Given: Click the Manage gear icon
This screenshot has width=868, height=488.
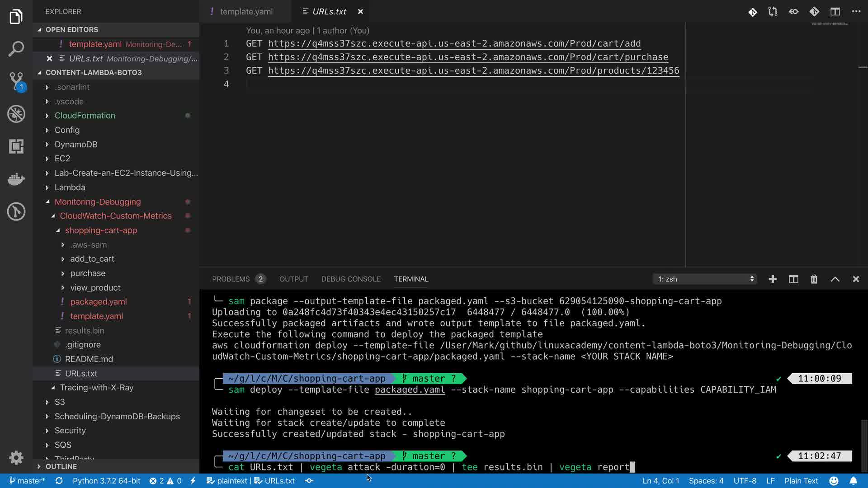Looking at the screenshot, I should [16, 458].
